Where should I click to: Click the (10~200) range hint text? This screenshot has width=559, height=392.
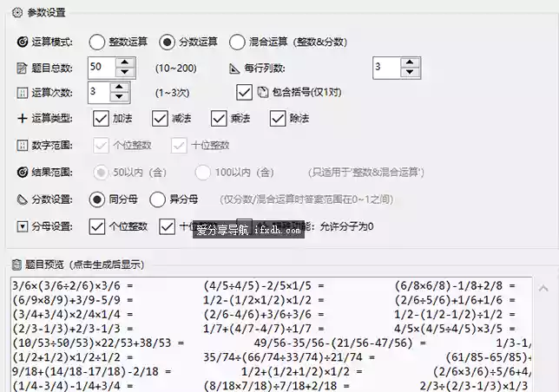[176, 68]
